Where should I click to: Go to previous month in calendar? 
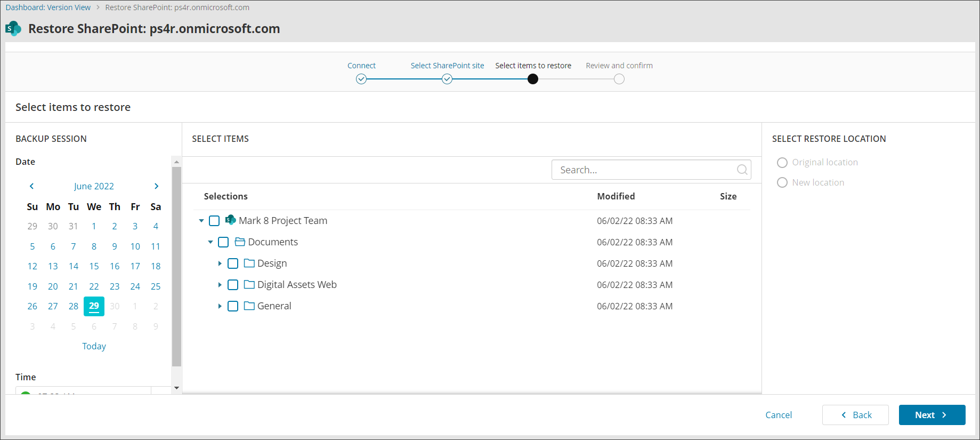pyautogui.click(x=32, y=186)
